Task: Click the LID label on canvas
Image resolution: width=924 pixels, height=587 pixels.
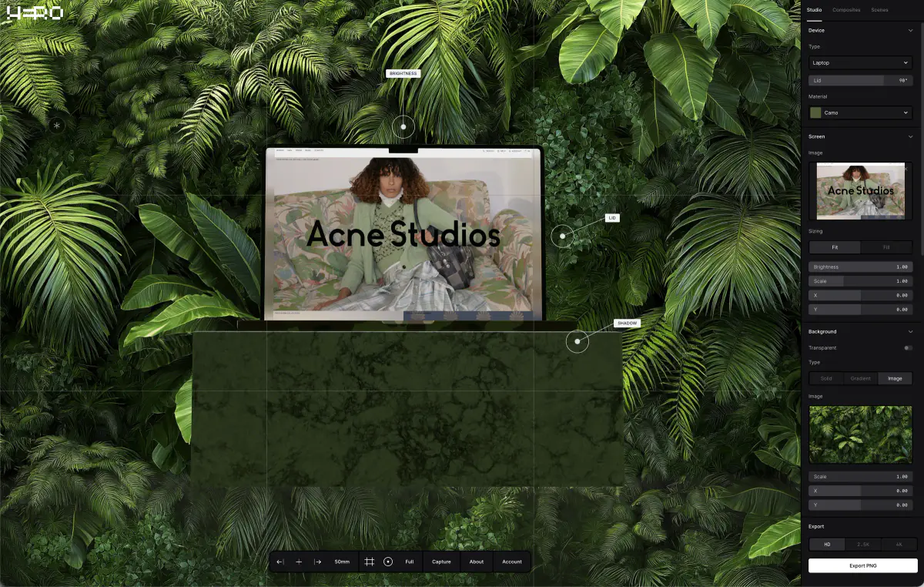Action: click(x=612, y=218)
